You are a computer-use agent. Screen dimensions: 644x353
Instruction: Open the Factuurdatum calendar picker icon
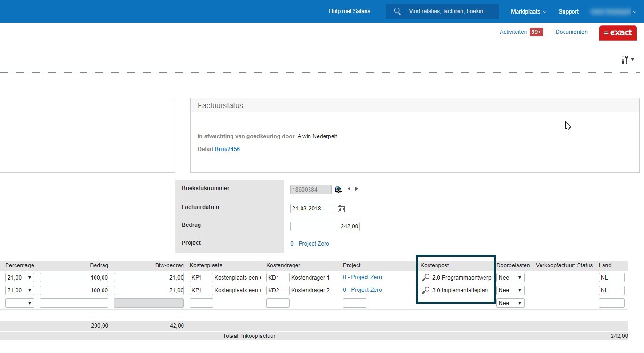pos(342,209)
